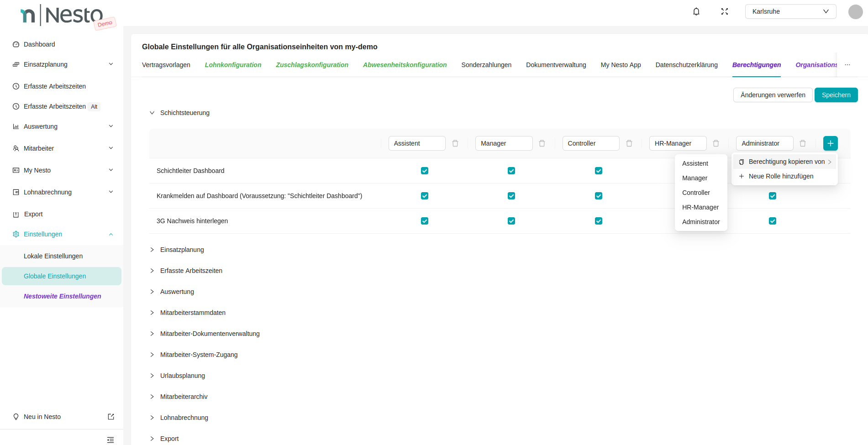Click the user avatar icon
The image size is (868, 445).
pos(855,12)
